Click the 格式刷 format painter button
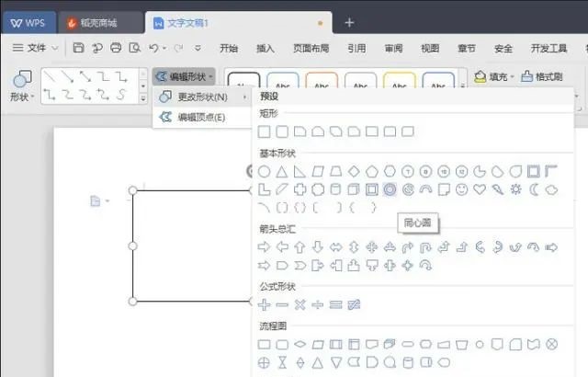The height and width of the screenshot is (377, 588). (542, 77)
